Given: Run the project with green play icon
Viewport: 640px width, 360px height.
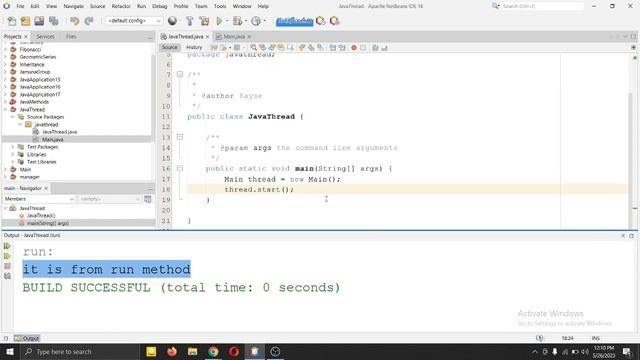Looking at the screenshot, I should tap(219, 21).
